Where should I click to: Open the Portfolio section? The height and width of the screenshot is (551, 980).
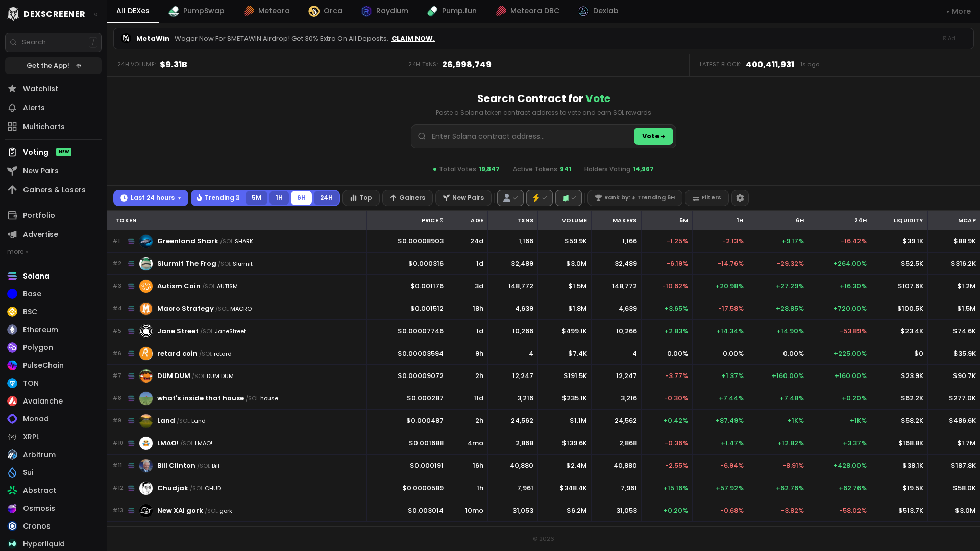tap(39, 215)
